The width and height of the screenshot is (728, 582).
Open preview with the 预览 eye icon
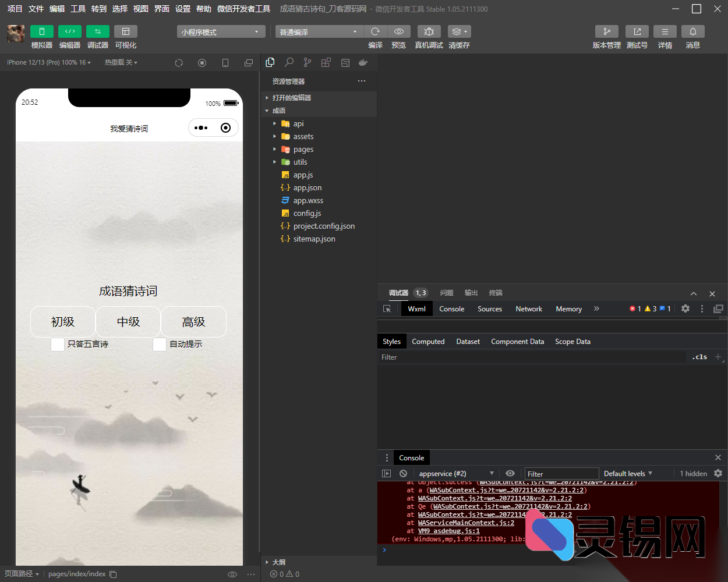(398, 31)
